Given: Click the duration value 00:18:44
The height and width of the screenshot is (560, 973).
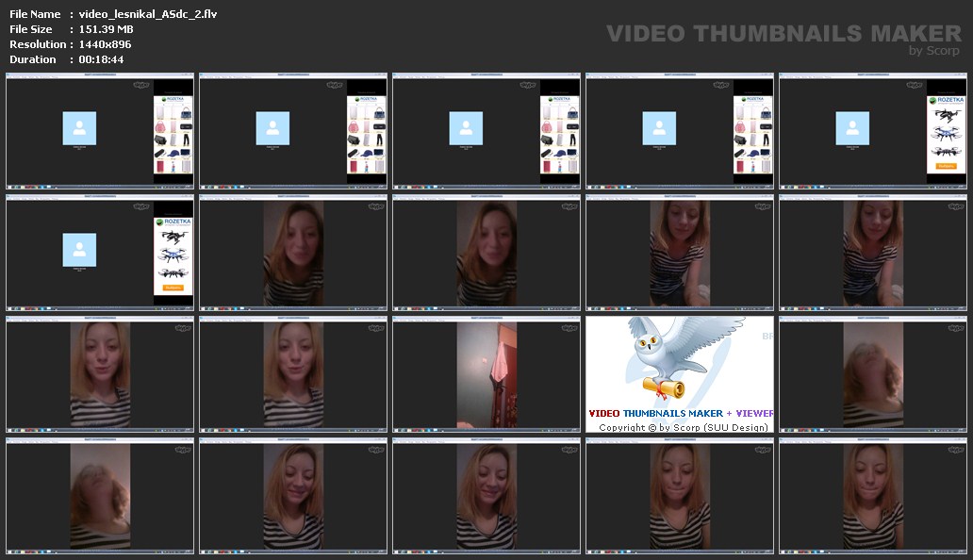Looking at the screenshot, I should click(x=101, y=59).
